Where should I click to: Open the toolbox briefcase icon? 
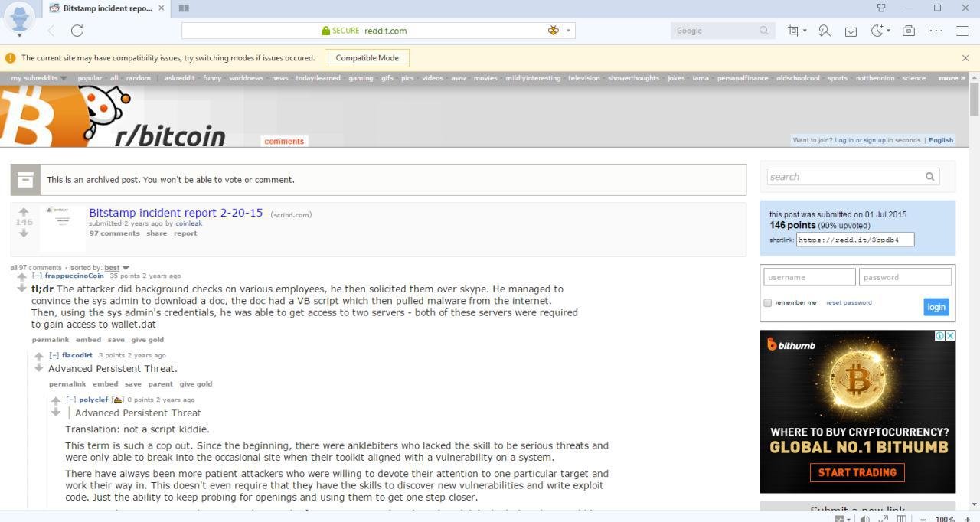pos(909,31)
